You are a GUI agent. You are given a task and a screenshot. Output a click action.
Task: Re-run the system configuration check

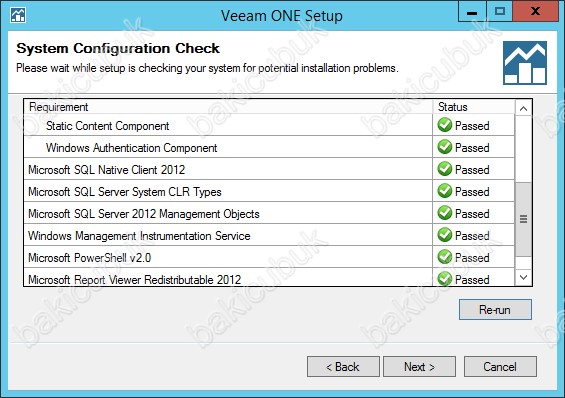pos(495,309)
